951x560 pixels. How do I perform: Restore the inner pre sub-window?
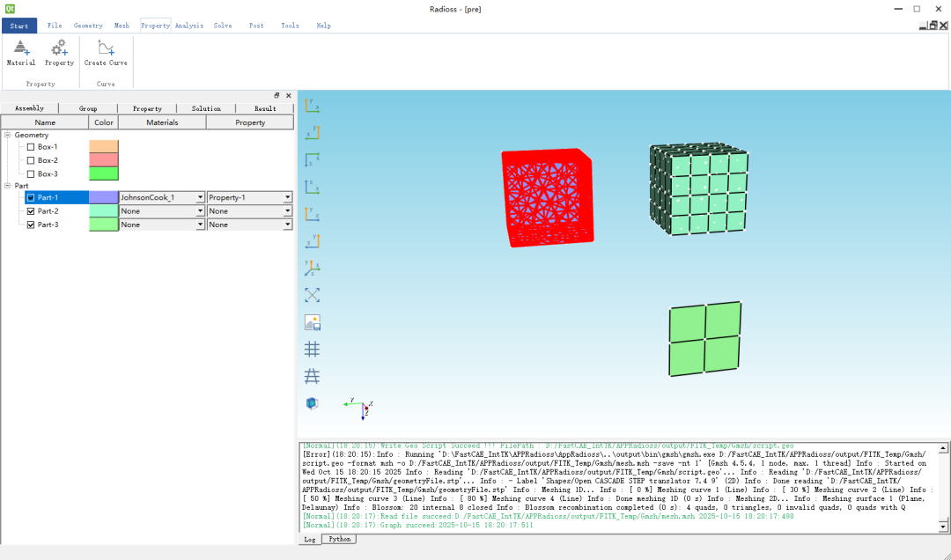[x=933, y=26]
